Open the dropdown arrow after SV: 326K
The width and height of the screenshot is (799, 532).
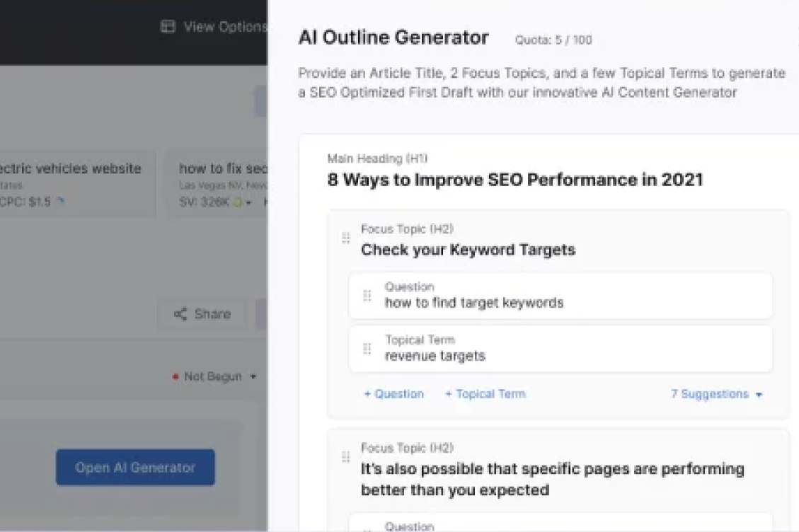pyautogui.click(x=248, y=203)
